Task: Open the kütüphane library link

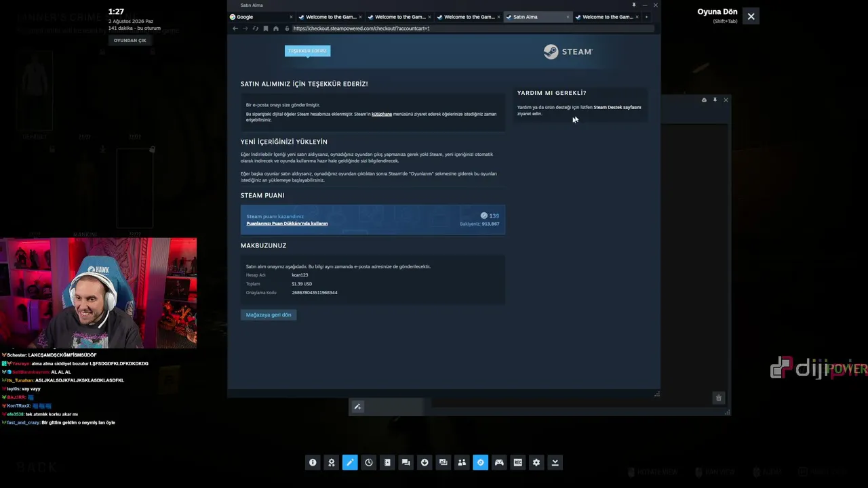Action: [x=382, y=114]
